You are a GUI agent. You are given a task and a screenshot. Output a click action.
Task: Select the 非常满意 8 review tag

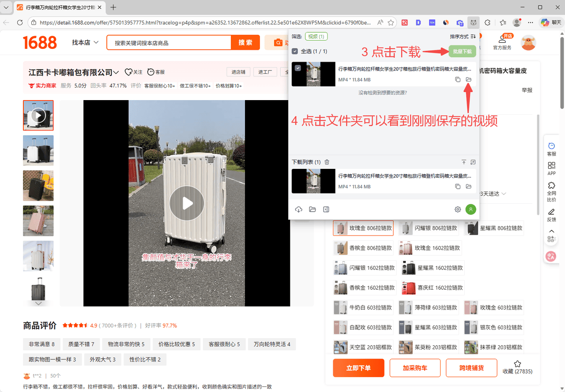point(41,344)
